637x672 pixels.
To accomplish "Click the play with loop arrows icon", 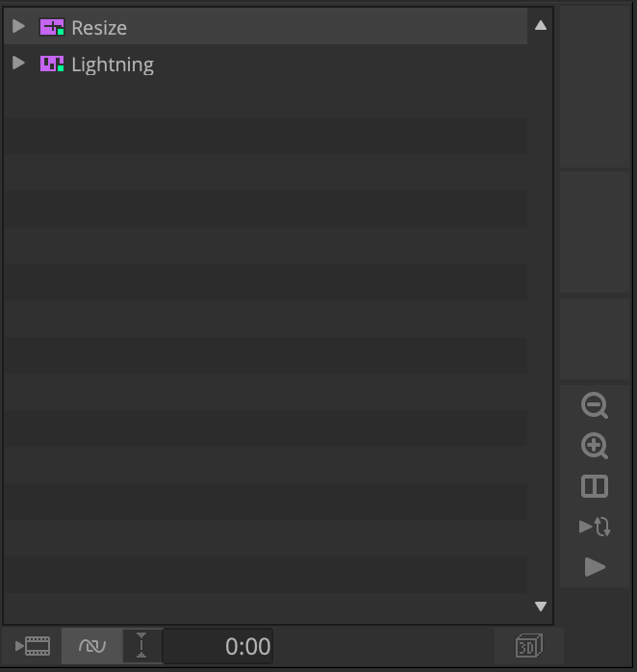I will [595, 527].
